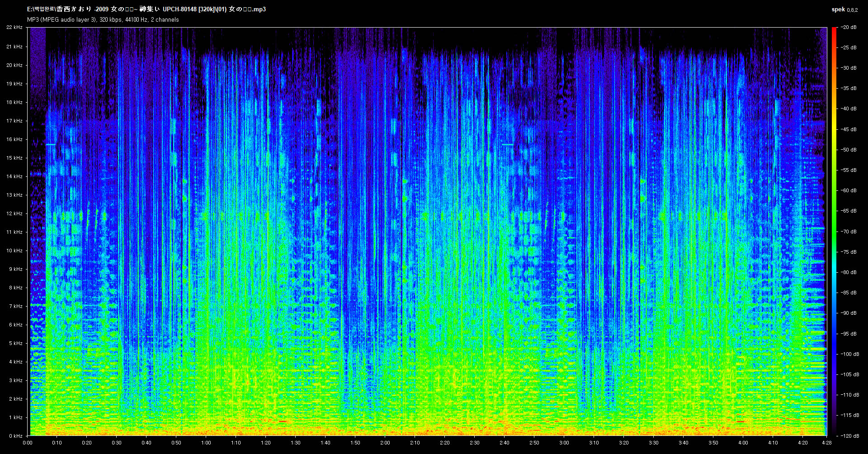Viewport: 868px width, 454px height.
Task: Click the 2:30 time axis label
Action: pos(475,443)
